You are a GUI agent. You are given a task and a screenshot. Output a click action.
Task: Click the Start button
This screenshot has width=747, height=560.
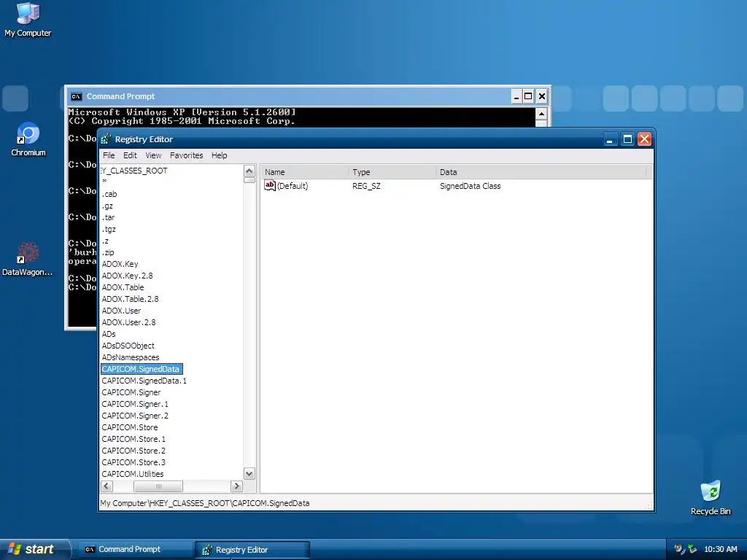click(34, 549)
